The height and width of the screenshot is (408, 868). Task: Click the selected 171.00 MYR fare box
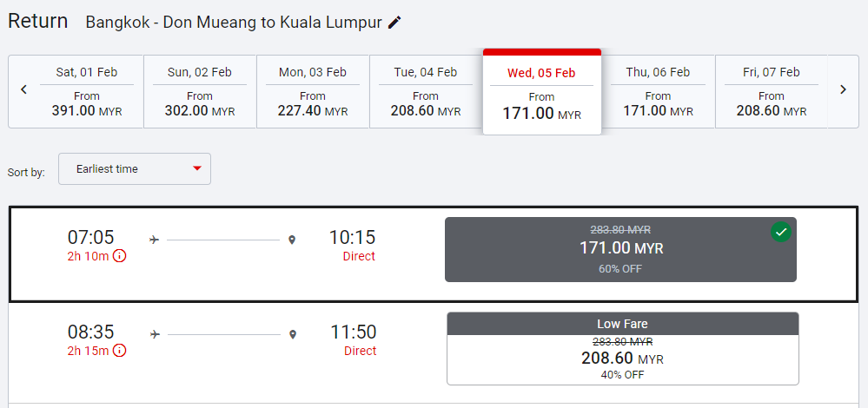620,249
